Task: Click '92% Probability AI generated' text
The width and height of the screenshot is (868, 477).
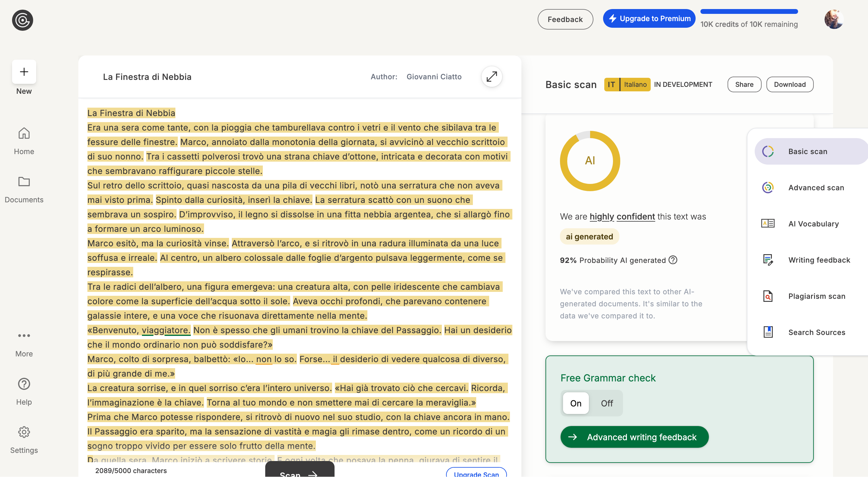Action: tap(613, 260)
